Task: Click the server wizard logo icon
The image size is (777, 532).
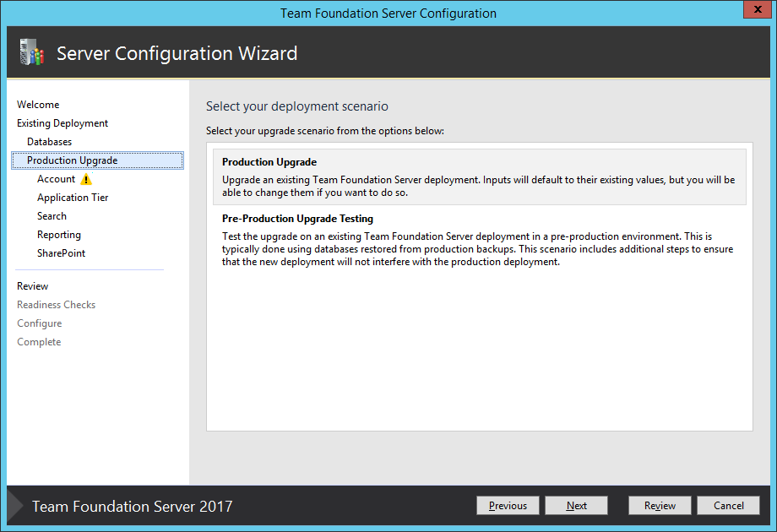Action: coord(32,52)
